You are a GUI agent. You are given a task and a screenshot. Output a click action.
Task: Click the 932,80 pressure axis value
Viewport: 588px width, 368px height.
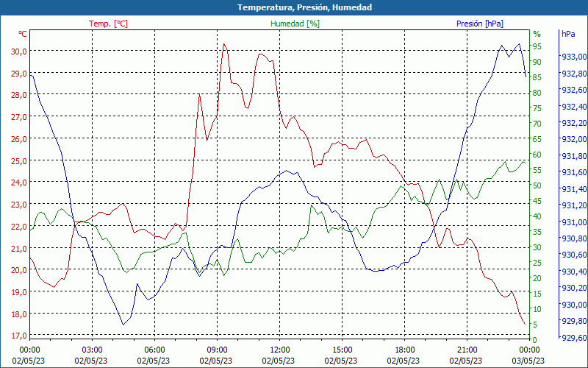pos(573,73)
